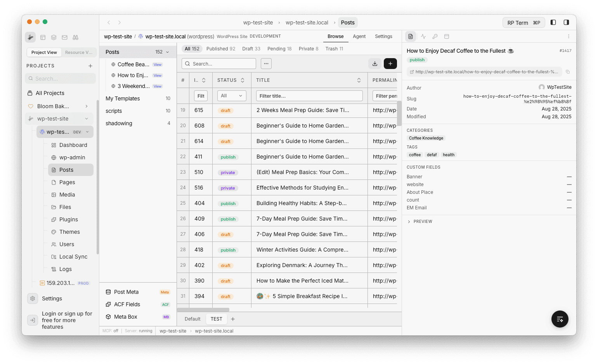Toggle the right sidebar panel icon at top right
Screen dimensions: 598x364
(566, 22)
